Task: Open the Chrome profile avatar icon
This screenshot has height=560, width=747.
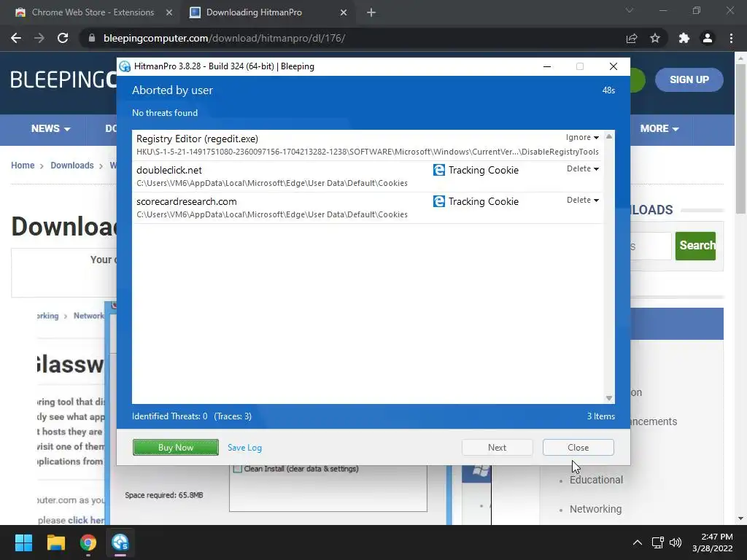Action: pos(708,38)
